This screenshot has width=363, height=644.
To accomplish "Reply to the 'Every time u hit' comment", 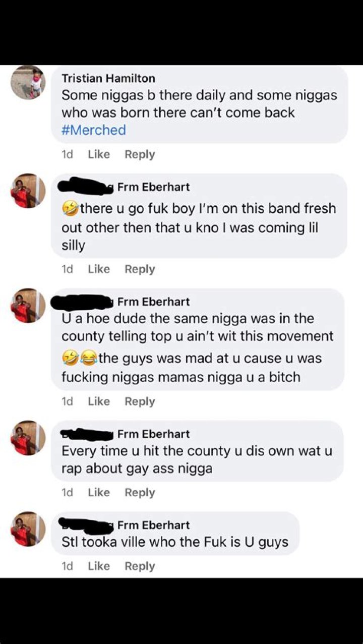I will (140, 492).
